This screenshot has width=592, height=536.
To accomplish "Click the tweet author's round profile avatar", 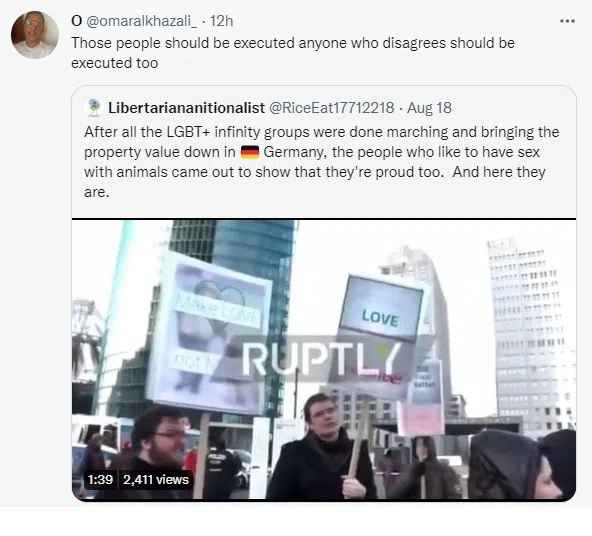I will coord(35,35).
